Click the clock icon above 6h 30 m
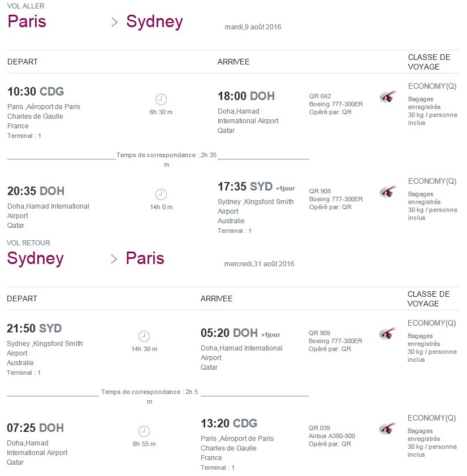 (x=161, y=99)
